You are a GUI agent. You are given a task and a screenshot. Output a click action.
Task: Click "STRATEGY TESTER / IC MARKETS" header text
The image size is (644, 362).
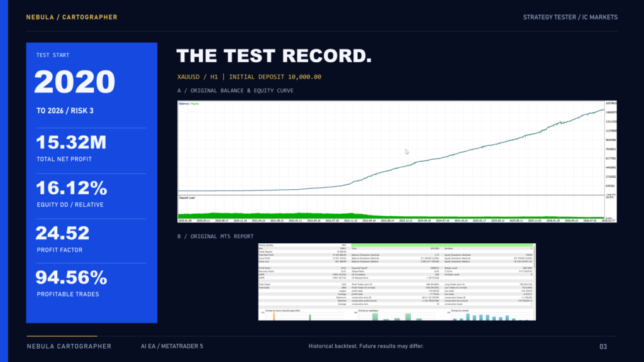point(570,17)
